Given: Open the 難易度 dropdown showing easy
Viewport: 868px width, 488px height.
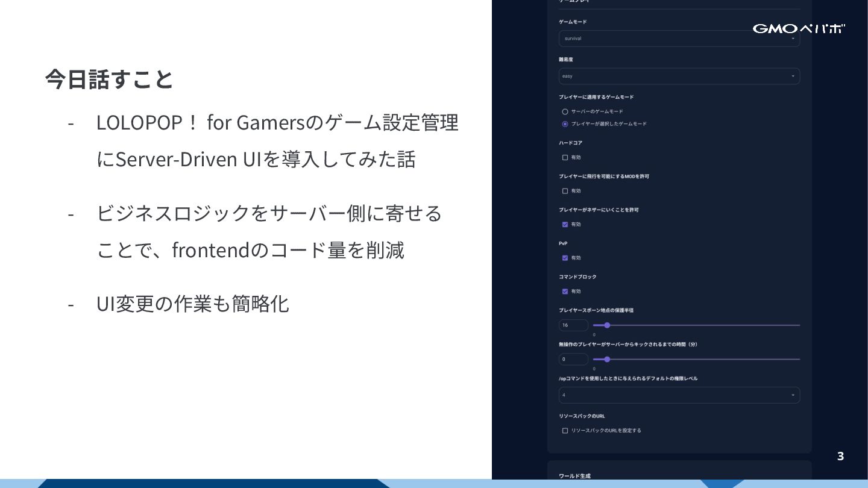Looking at the screenshot, I should (x=679, y=76).
